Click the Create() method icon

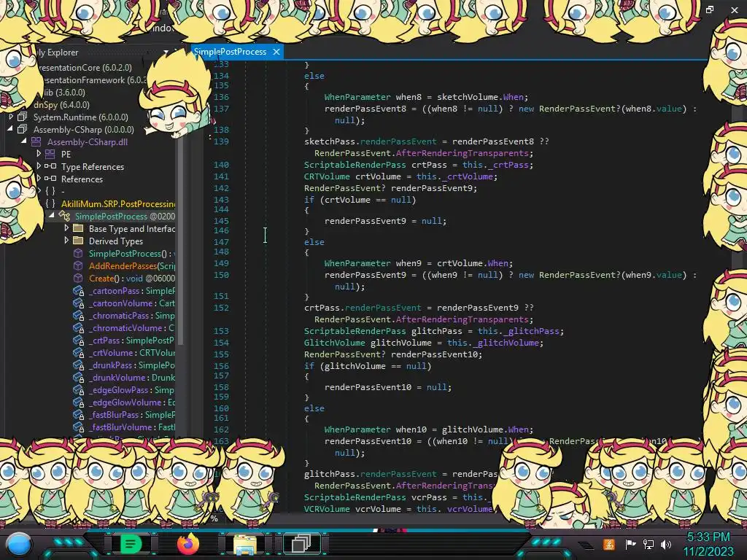pos(78,278)
